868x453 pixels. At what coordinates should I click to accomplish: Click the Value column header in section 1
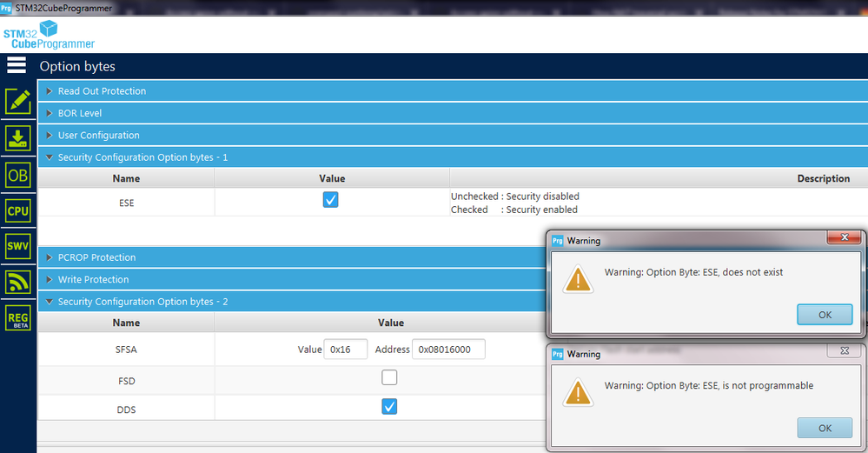click(x=332, y=178)
